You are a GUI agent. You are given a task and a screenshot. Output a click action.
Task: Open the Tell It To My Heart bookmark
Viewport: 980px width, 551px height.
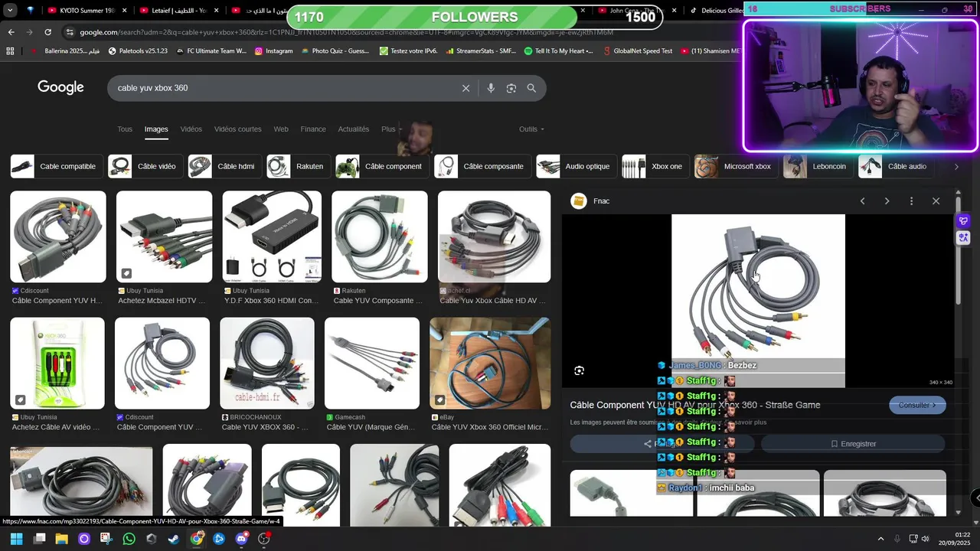pyautogui.click(x=559, y=51)
